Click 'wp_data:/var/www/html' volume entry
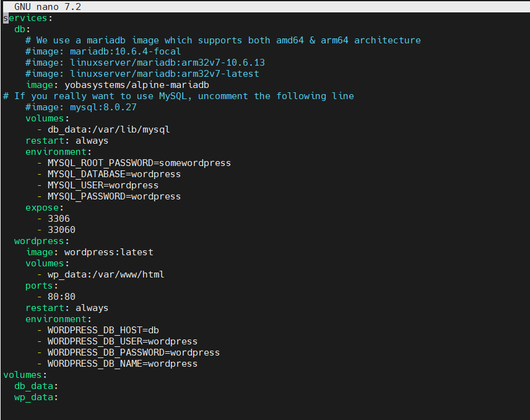Viewport: 530px width, 420px height. 106,274
